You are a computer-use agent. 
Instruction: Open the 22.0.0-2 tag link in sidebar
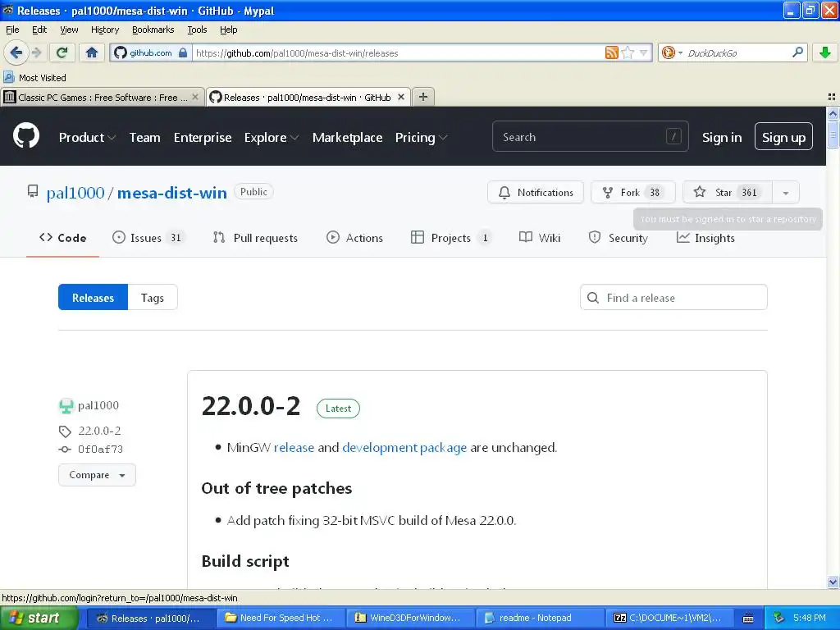click(99, 431)
